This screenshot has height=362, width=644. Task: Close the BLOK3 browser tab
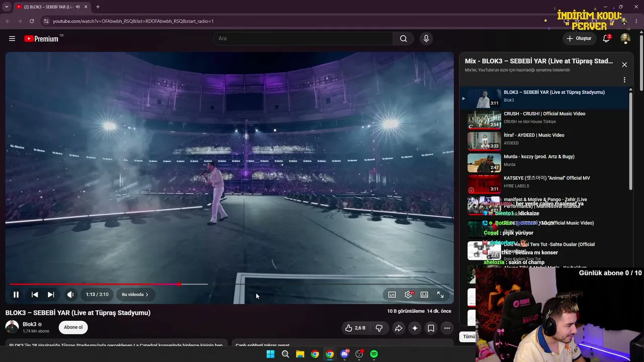click(86, 7)
